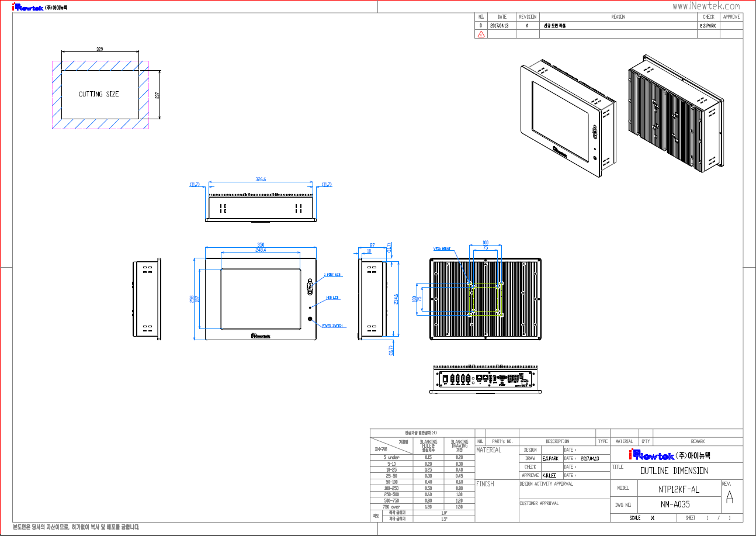Screen dimensions: 756x536
Task: Click the 237 cutout height dimension
Action: point(157,94)
